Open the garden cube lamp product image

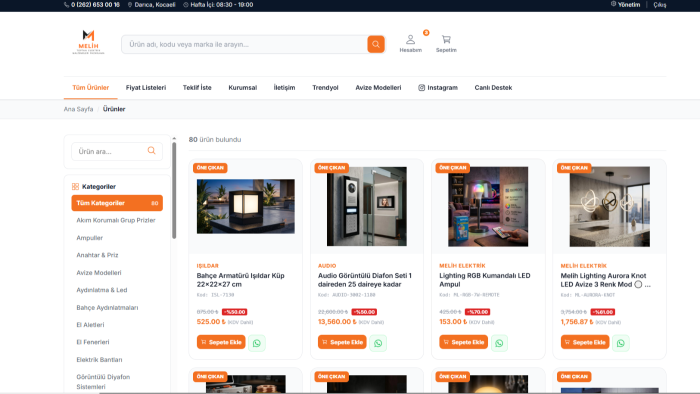pyautogui.click(x=246, y=206)
